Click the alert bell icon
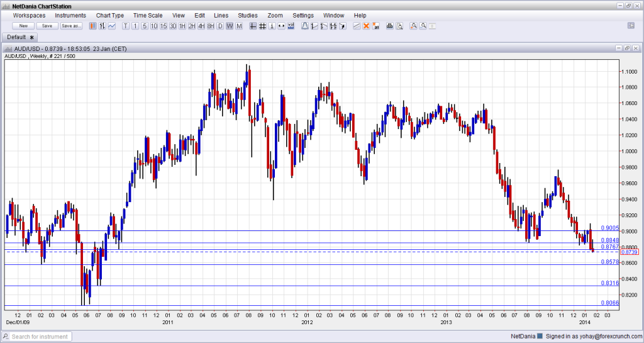The image size is (644, 343). [305, 26]
